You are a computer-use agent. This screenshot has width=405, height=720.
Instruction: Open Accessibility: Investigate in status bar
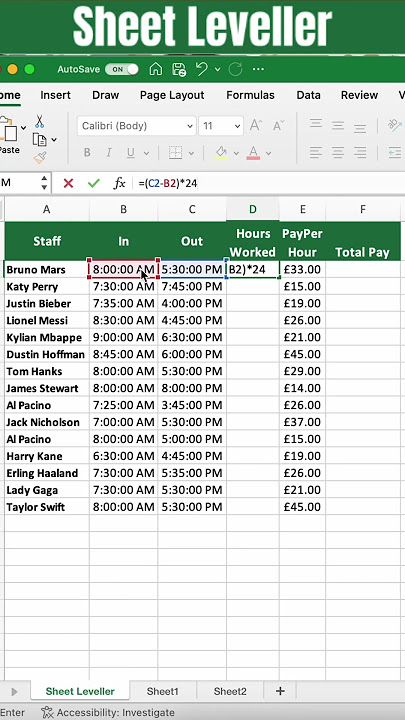tap(108, 713)
